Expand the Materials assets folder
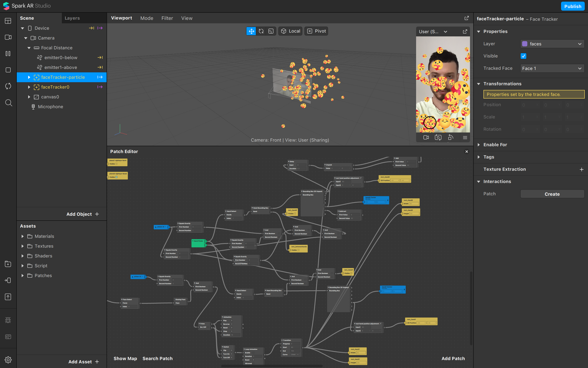Image resolution: width=588 pixels, height=368 pixels. (x=23, y=236)
